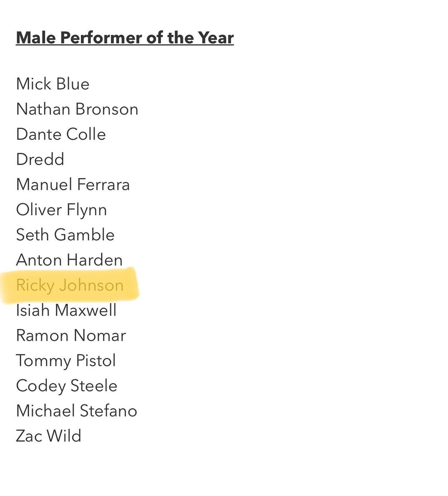This screenshot has width=448, height=496.
Task: Select the Mick Blue entry
Action: (x=53, y=84)
